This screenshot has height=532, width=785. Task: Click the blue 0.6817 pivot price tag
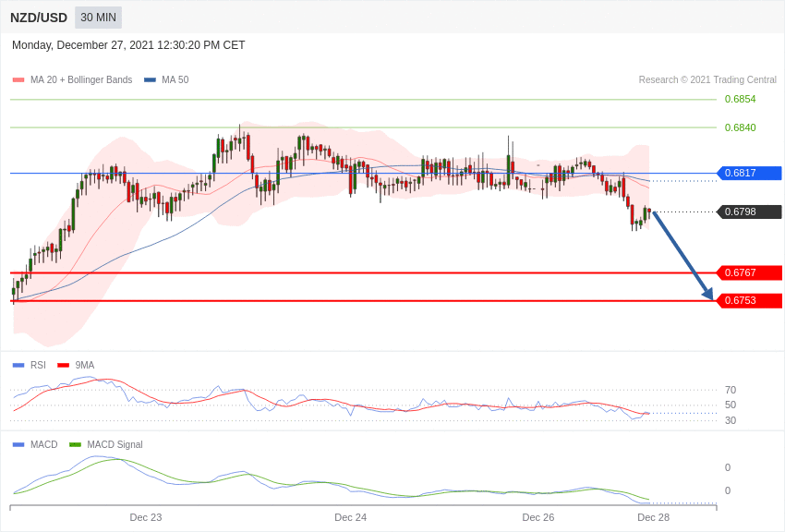tap(749, 173)
